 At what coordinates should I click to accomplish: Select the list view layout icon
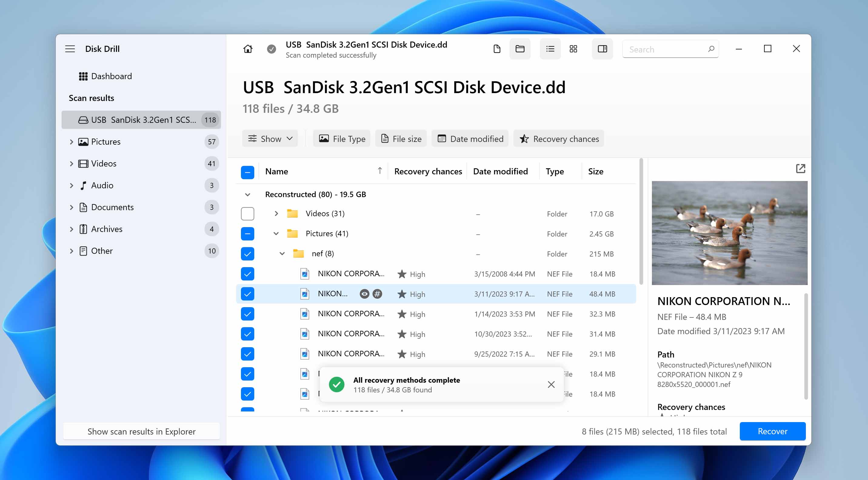click(550, 49)
